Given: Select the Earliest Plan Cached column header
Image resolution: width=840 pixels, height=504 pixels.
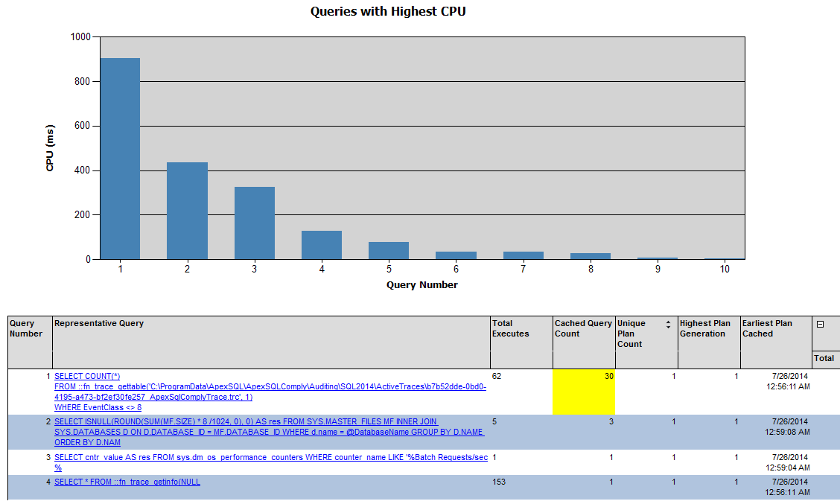Looking at the screenshot, I should 767,328.
